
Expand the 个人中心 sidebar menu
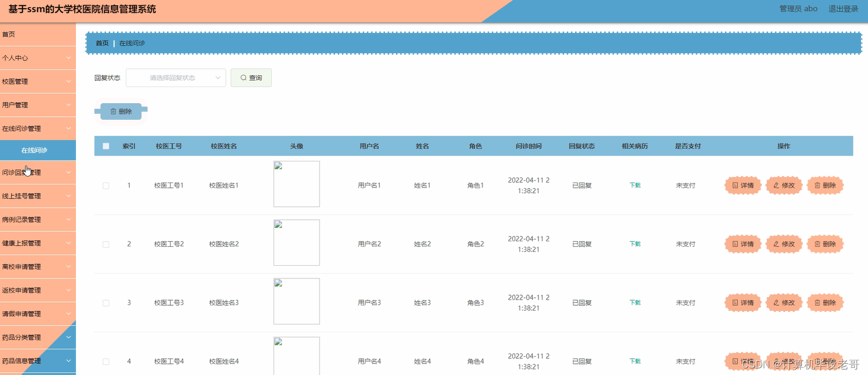[x=38, y=58]
